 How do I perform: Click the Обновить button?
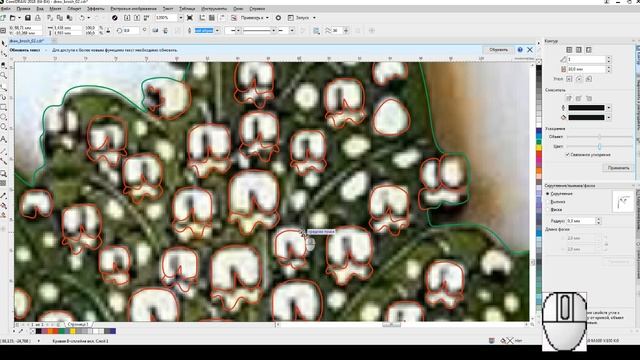498,50
